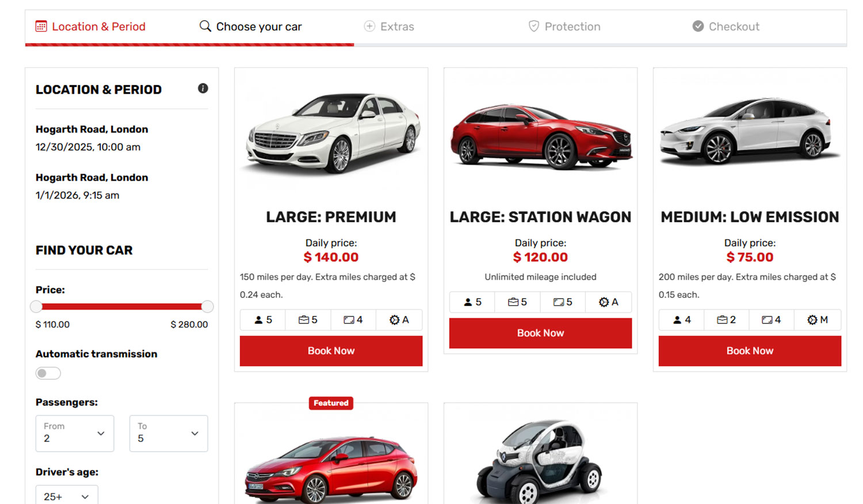Click passenger seats icon on Large: Premium card
Screen dimensions: 863x504
pyautogui.click(x=259, y=320)
